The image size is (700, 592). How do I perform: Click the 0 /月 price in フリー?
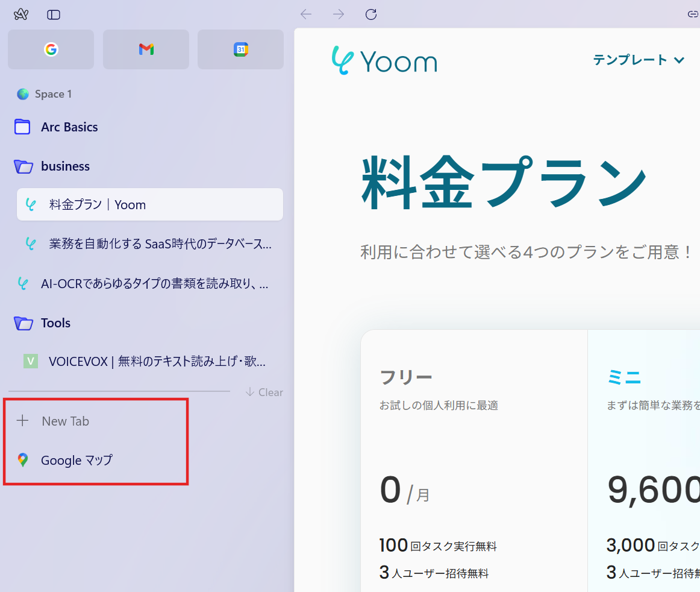pyautogui.click(x=404, y=491)
